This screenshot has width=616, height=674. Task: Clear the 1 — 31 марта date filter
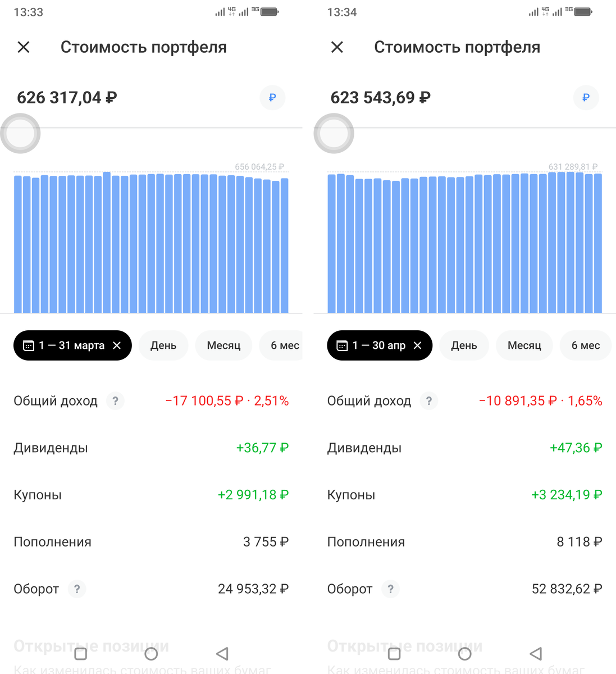117,345
